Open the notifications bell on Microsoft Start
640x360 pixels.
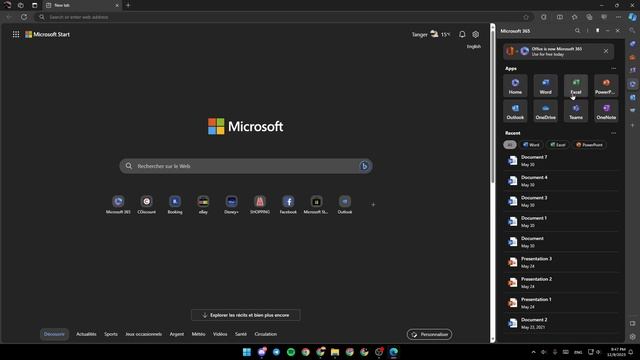462,34
